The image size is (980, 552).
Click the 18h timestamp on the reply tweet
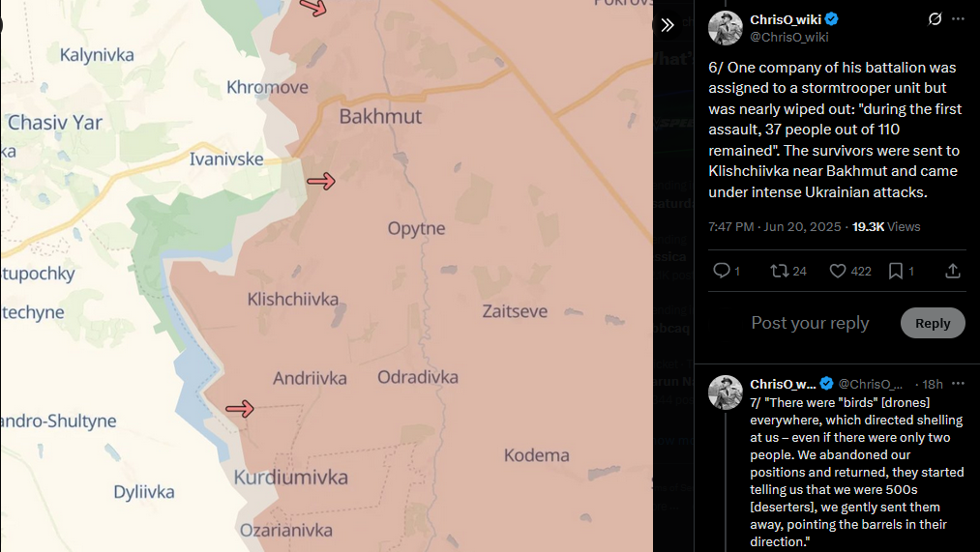coord(933,384)
